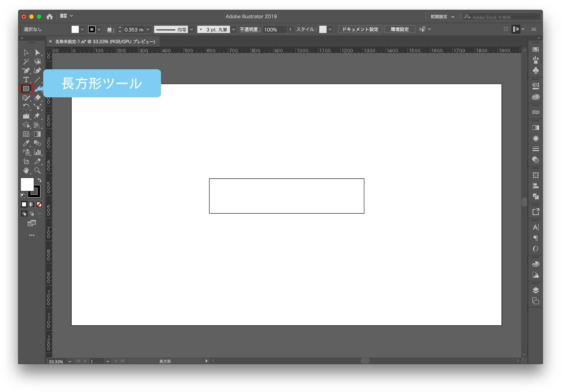Select the Blend tool
Image resolution: width=561 pixels, height=392 pixels.
click(38, 143)
